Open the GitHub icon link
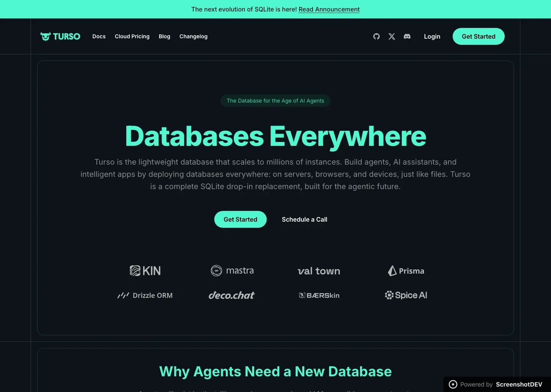 [377, 36]
